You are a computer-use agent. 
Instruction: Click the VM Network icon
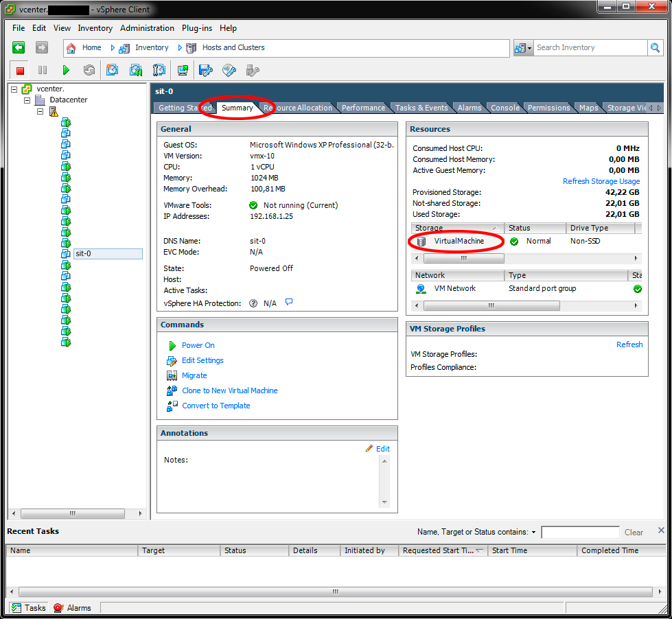(x=421, y=289)
